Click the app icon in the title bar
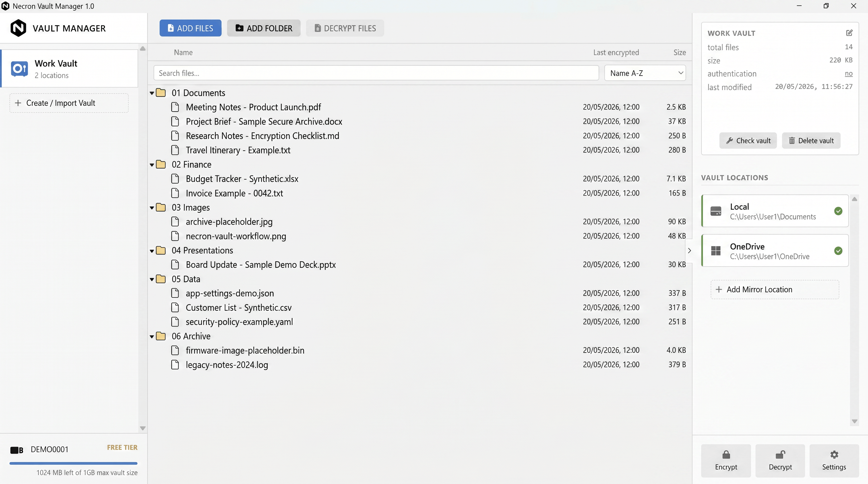Screen dimensions: 868x484 [5, 6]
